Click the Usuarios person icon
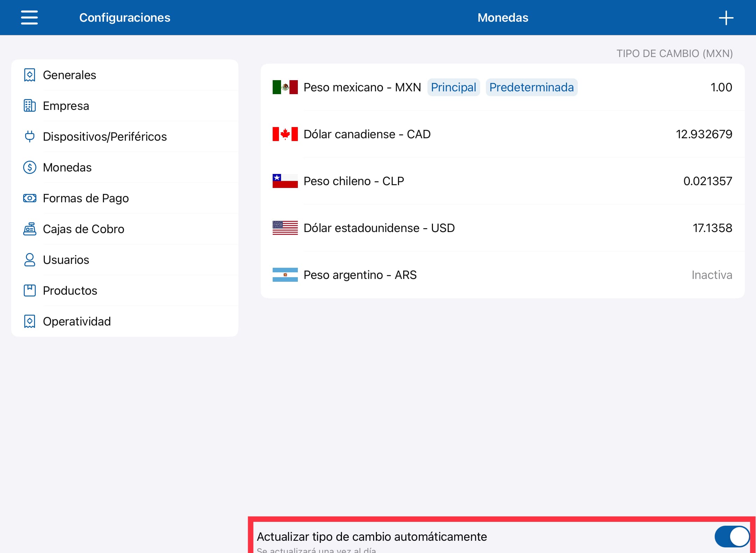 tap(30, 260)
